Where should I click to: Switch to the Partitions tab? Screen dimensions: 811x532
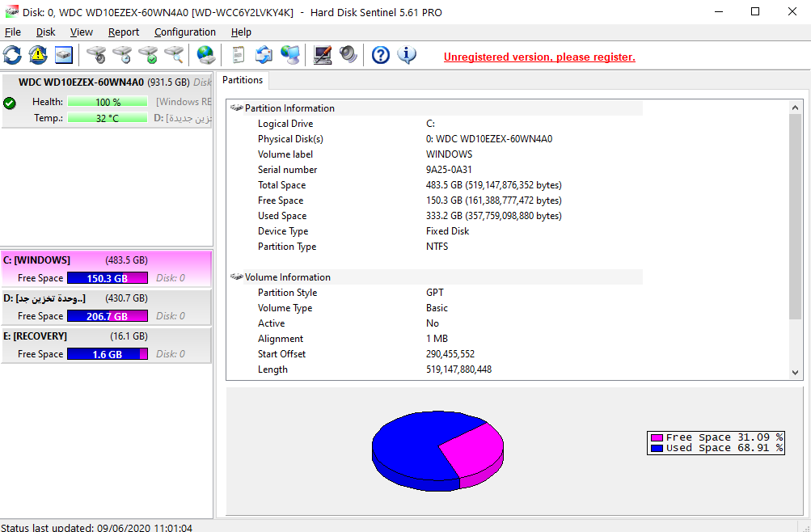[243, 80]
